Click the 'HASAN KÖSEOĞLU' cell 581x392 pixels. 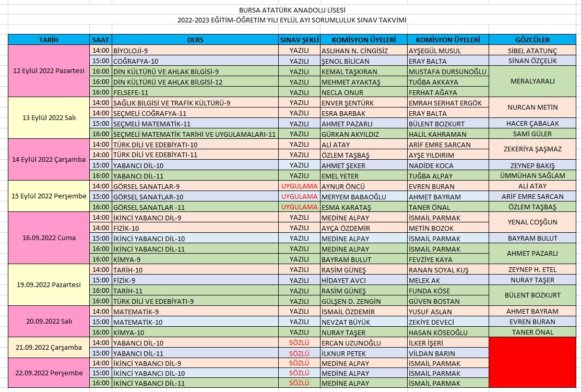coord(448,332)
